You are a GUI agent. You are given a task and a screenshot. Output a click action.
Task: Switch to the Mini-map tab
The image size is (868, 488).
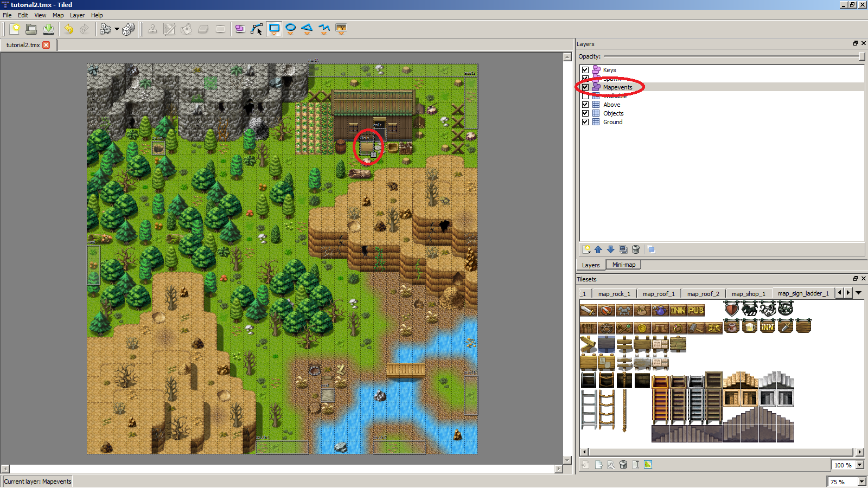click(x=624, y=265)
